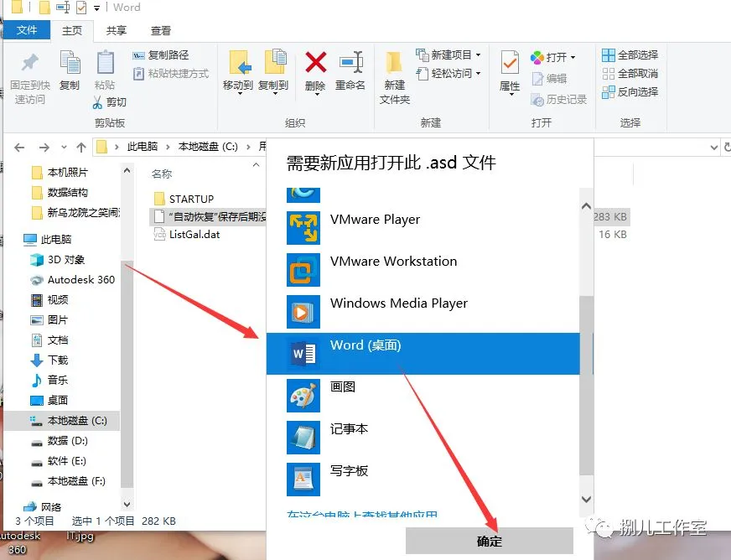Click the red Delete X icon
This screenshot has width=731, height=560.
[x=315, y=62]
